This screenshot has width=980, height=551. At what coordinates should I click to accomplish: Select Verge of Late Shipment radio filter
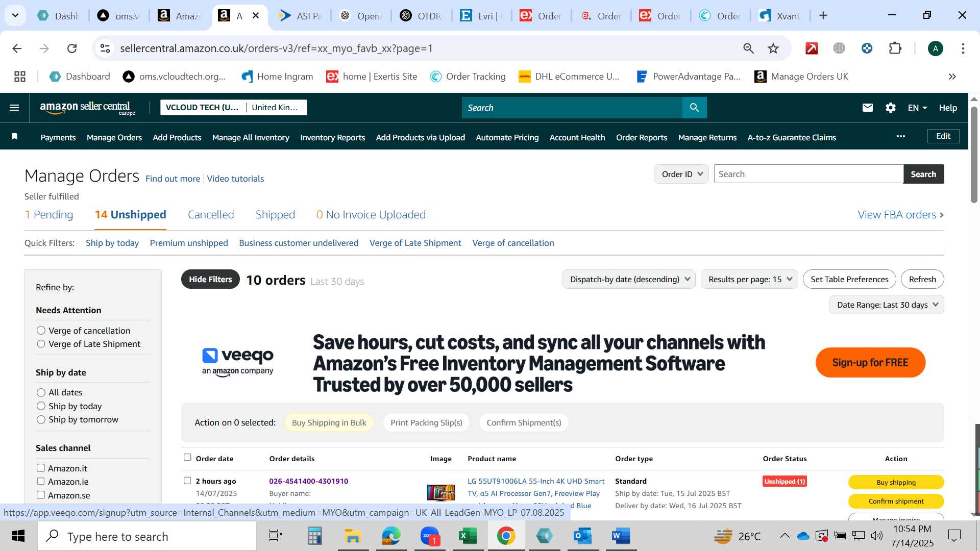tap(41, 344)
